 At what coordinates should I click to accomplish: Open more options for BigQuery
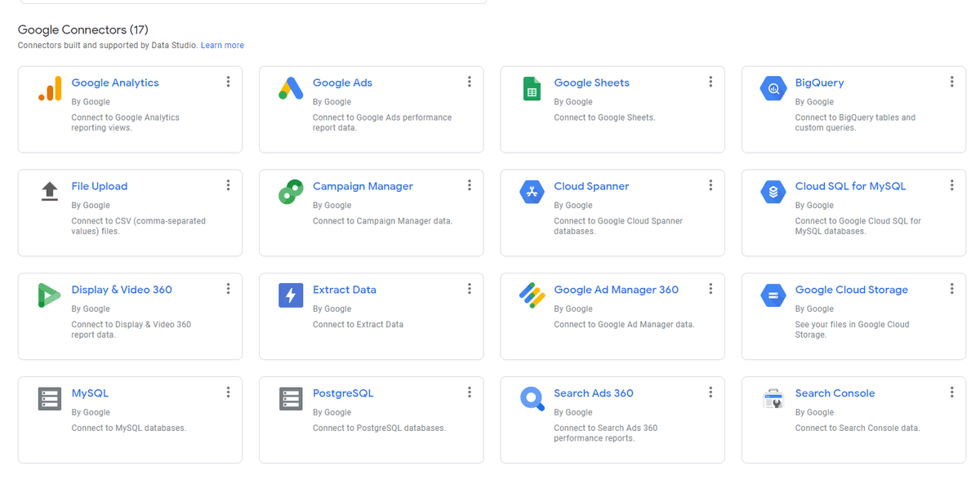(x=951, y=82)
